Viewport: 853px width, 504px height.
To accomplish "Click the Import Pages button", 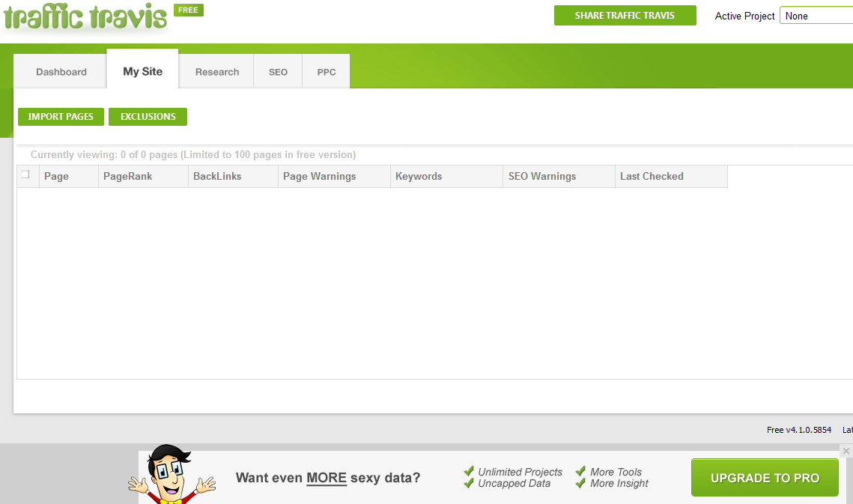I will tap(61, 117).
